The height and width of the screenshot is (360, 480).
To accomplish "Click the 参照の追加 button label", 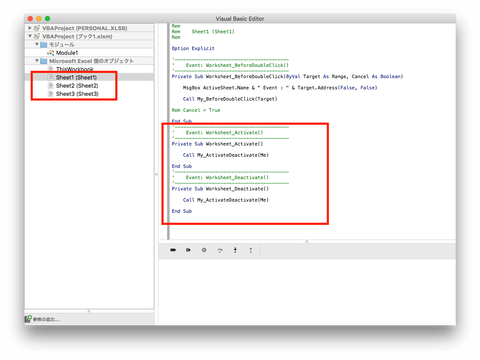I will click(x=46, y=319).
